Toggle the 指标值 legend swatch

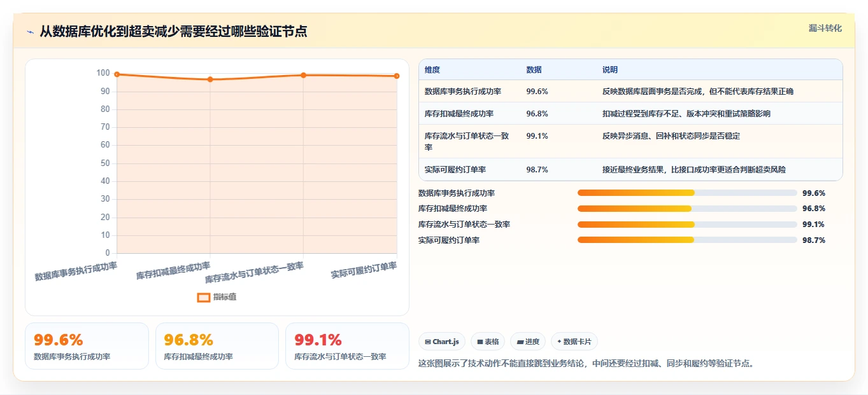(204, 297)
